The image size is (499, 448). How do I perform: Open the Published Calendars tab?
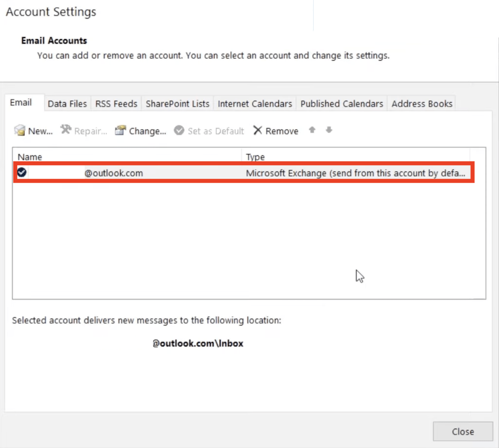tap(342, 104)
